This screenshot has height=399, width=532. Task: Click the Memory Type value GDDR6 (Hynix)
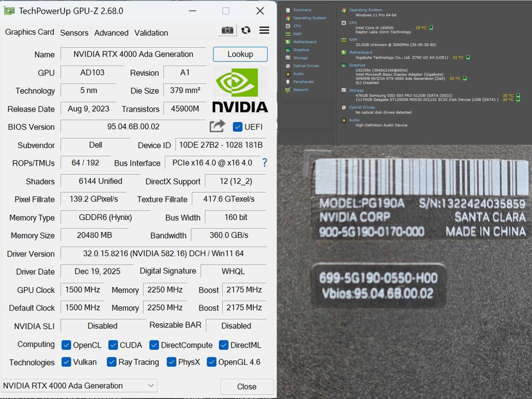(x=105, y=217)
